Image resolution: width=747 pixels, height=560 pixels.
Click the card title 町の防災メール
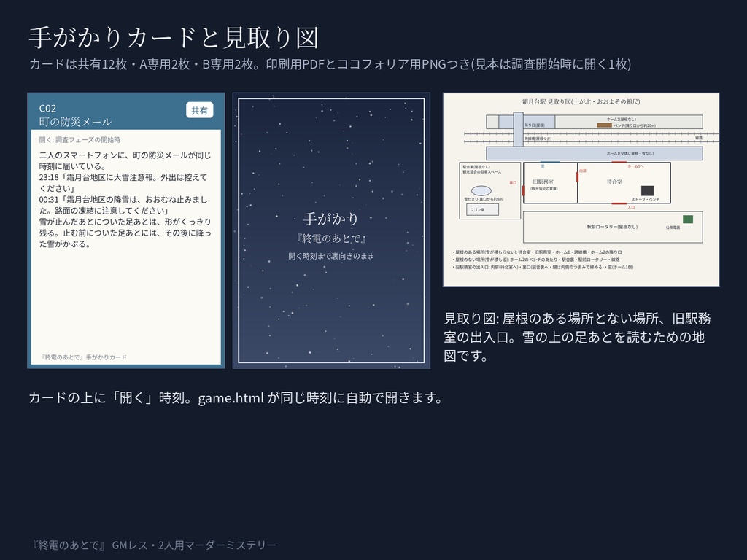point(75,122)
